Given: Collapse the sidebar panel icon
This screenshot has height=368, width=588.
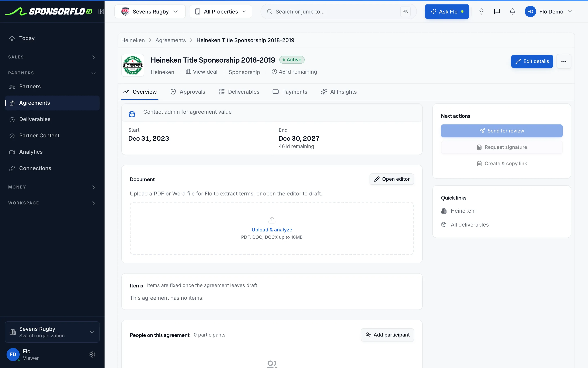Looking at the screenshot, I should point(101,11).
